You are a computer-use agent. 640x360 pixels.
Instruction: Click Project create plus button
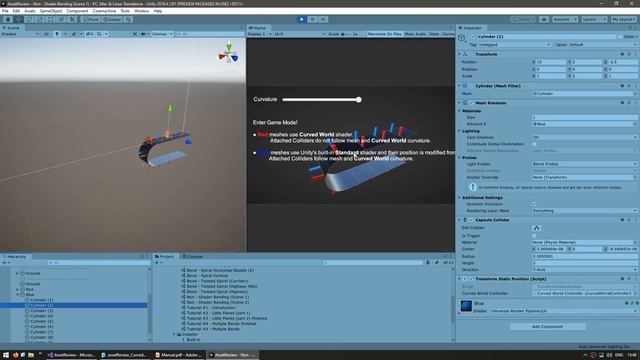click(157, 263)
